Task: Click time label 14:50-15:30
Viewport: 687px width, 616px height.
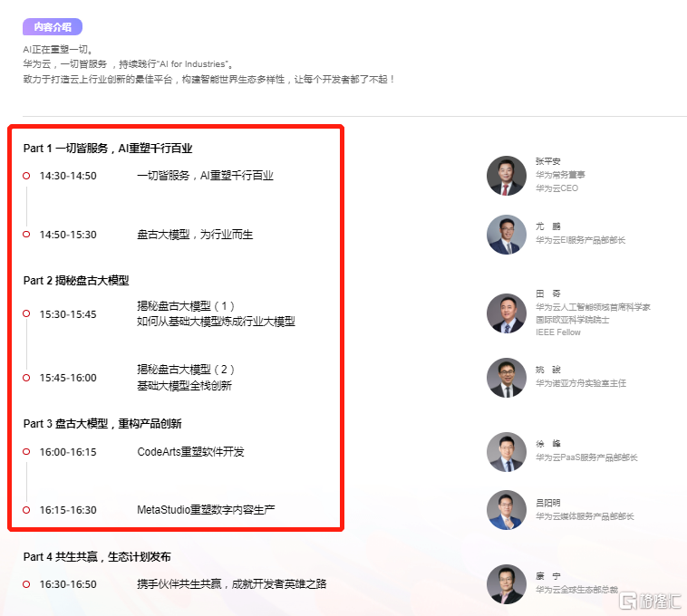Action: [x=68, y=235]
